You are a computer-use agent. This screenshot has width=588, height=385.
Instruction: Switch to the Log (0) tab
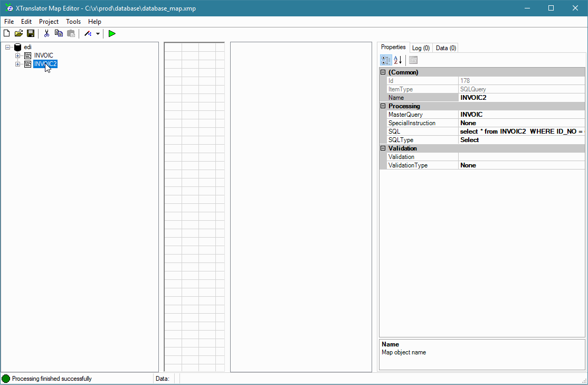click(421, 48)
